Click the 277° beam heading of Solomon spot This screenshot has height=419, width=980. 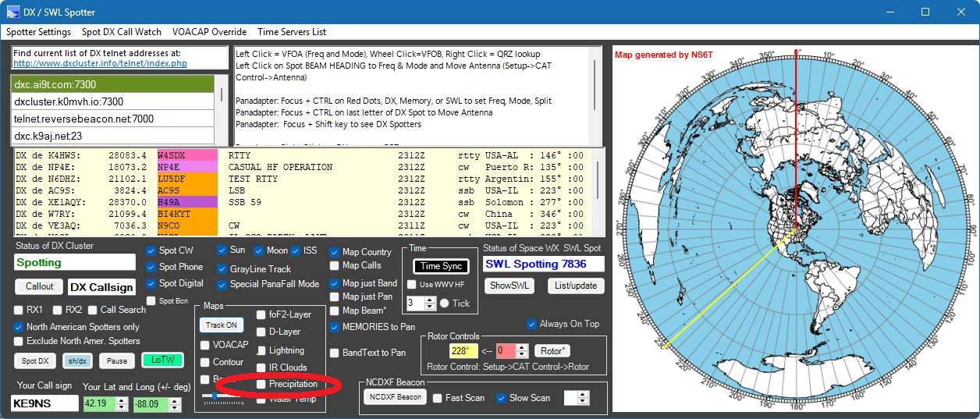[552, 202]
